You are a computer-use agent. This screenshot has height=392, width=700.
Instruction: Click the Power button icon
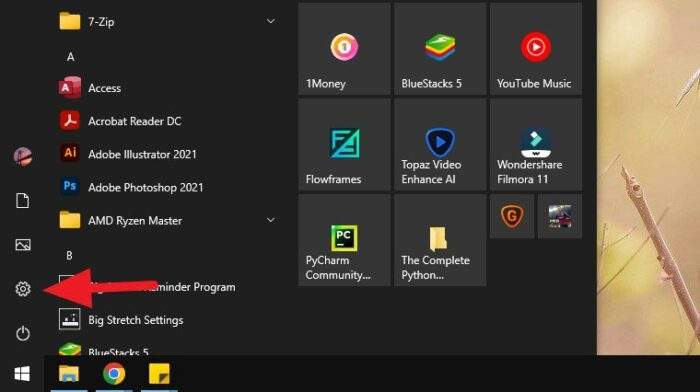click(x=23, y=333)
